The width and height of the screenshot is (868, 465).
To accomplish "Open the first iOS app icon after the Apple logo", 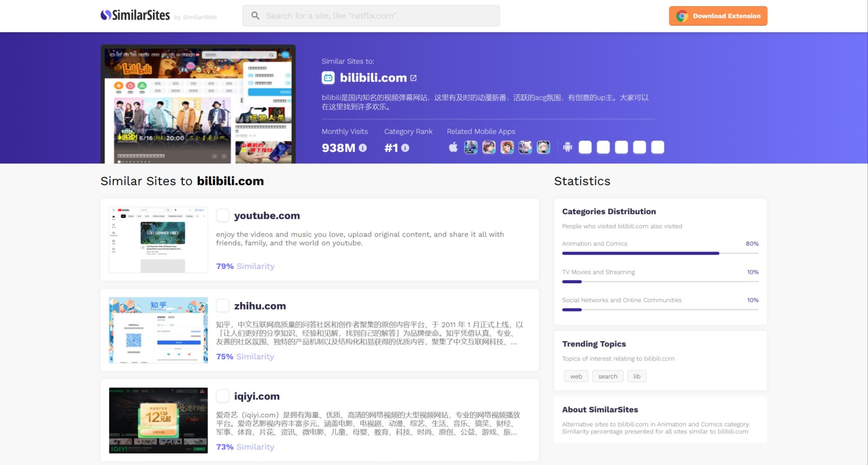I will pos(471,147).
